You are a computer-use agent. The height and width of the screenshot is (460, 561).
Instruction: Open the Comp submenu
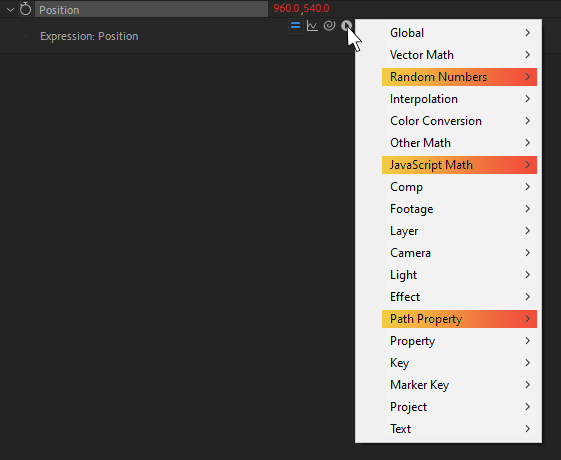pos(459,187)
